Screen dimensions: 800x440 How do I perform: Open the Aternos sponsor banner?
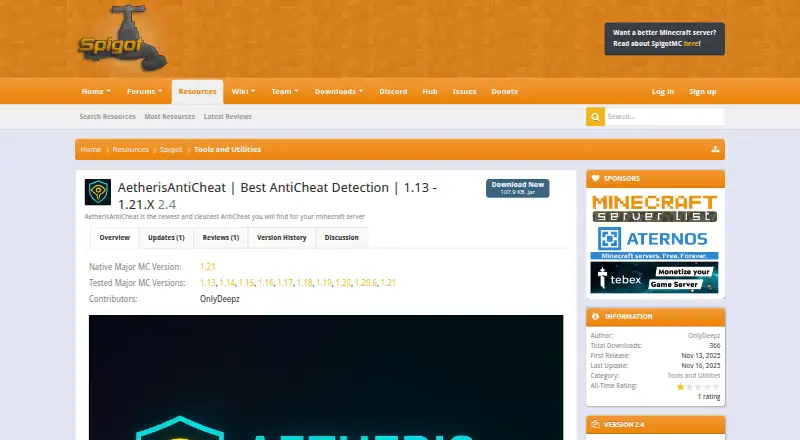tap(655, 242)
